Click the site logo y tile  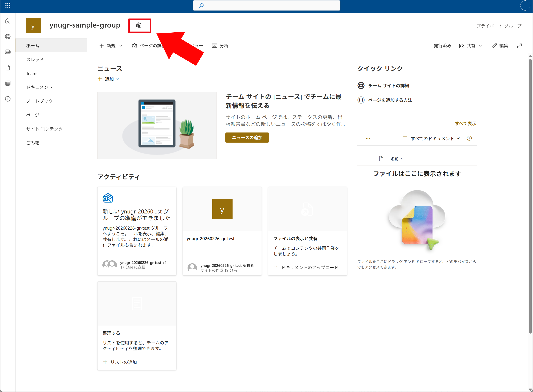click(33, 26)
